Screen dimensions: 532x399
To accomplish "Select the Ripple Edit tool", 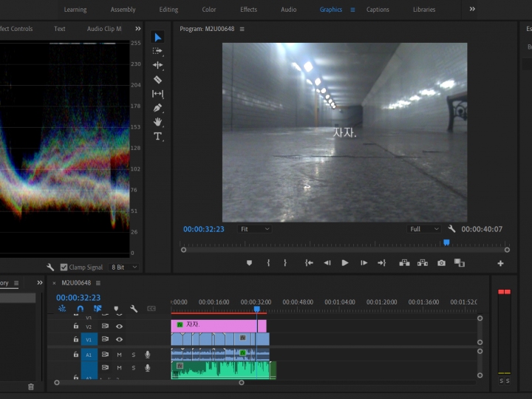I will pyautogui.click(x=157, y=65).
